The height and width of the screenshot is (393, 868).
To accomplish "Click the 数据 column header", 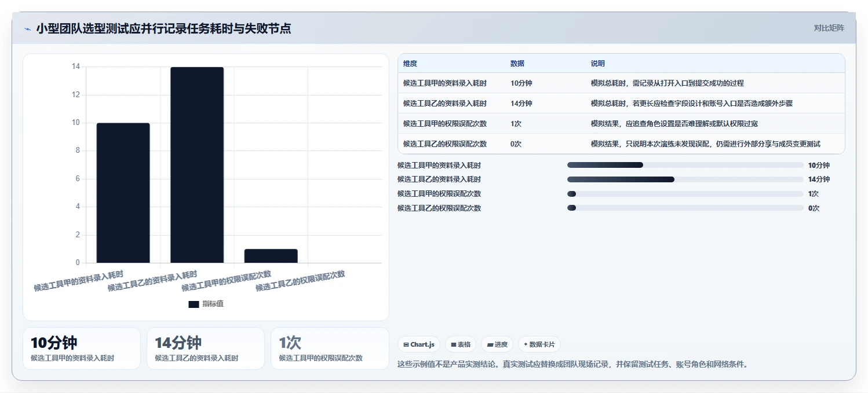I will pyautogui.click(x=517, y=64).
